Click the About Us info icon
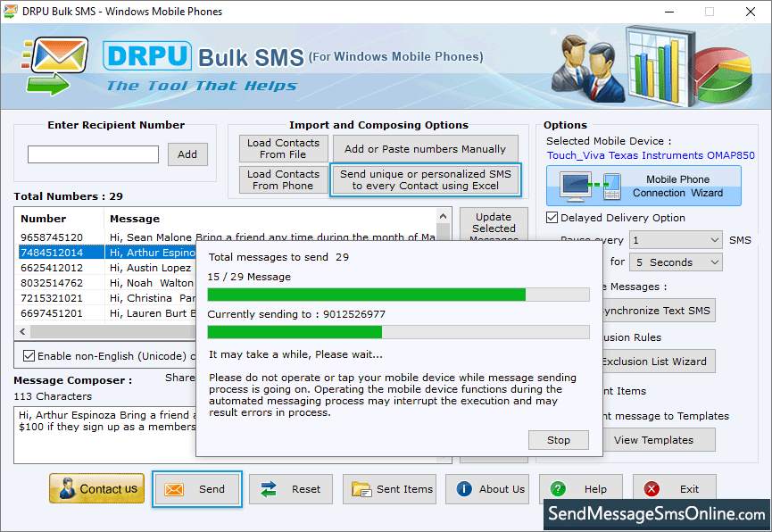The image size is (772, 532). pos(464,488)
